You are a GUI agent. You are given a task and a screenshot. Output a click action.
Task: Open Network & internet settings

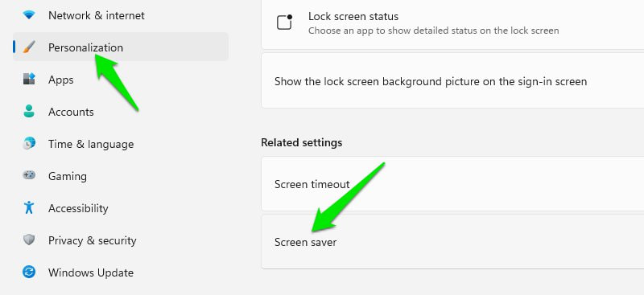(120, 15)
